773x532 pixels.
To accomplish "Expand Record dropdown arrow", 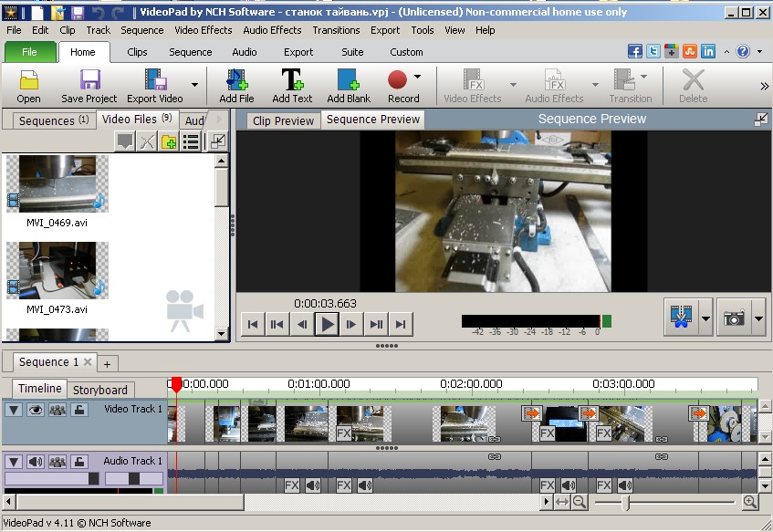I will pyautogui.click(x=418, y=77).
